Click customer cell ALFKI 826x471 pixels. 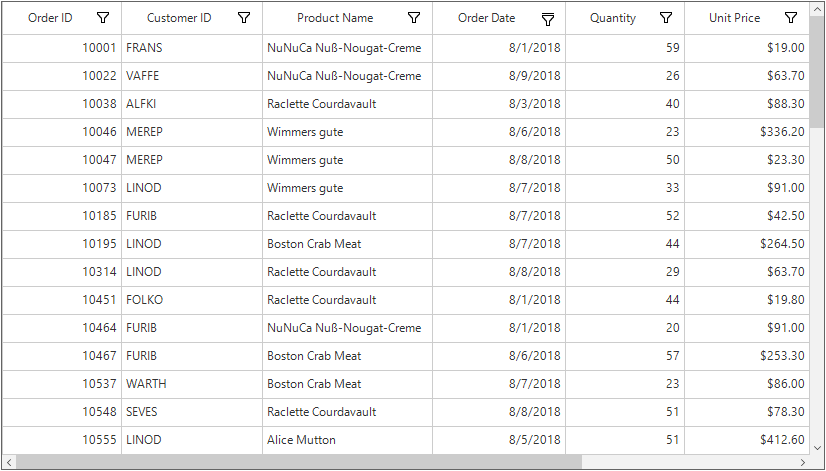coord(192,104)
